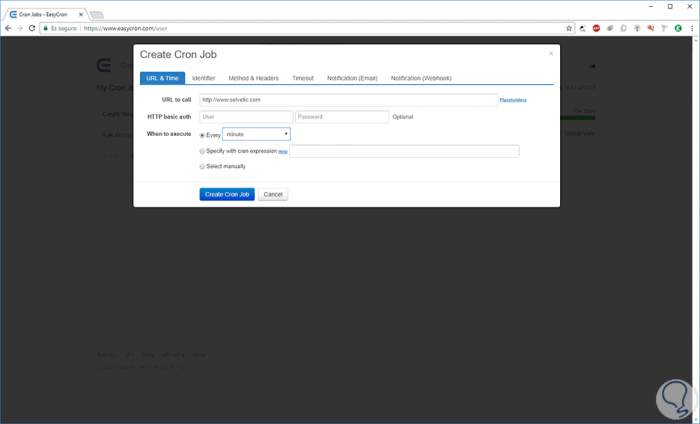Click the browser forward arrow
This screenshot has width=700, height=424.
[x=20, y=28]
